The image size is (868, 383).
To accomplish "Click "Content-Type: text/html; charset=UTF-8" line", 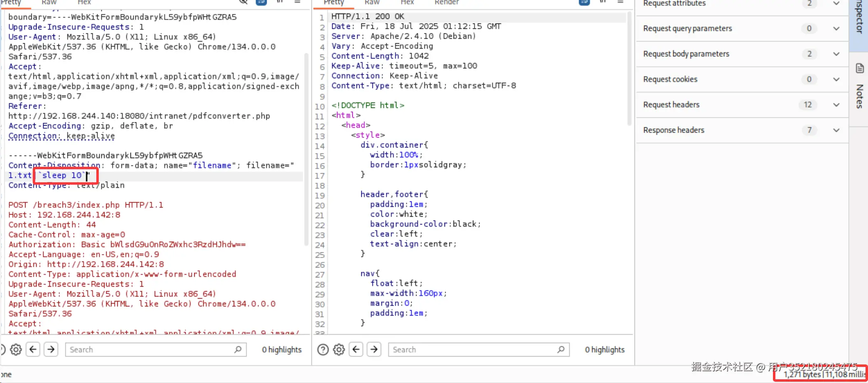I will pyautogui.click(x=424, y=86).
